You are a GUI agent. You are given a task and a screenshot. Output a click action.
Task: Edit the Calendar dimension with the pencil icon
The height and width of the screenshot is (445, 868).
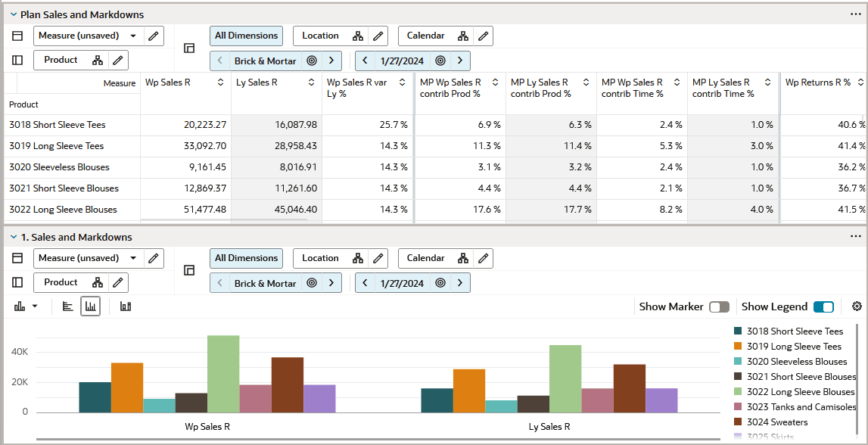tap(483, 36)
